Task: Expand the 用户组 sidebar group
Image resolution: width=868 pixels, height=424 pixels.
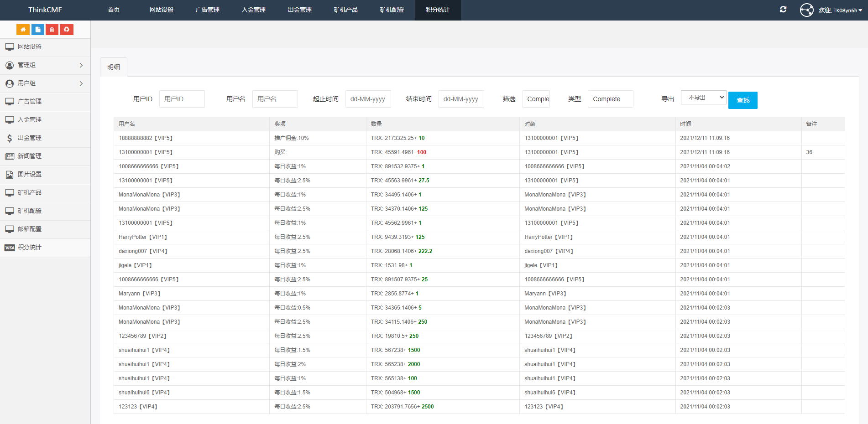Action: (x=81, y=83)
